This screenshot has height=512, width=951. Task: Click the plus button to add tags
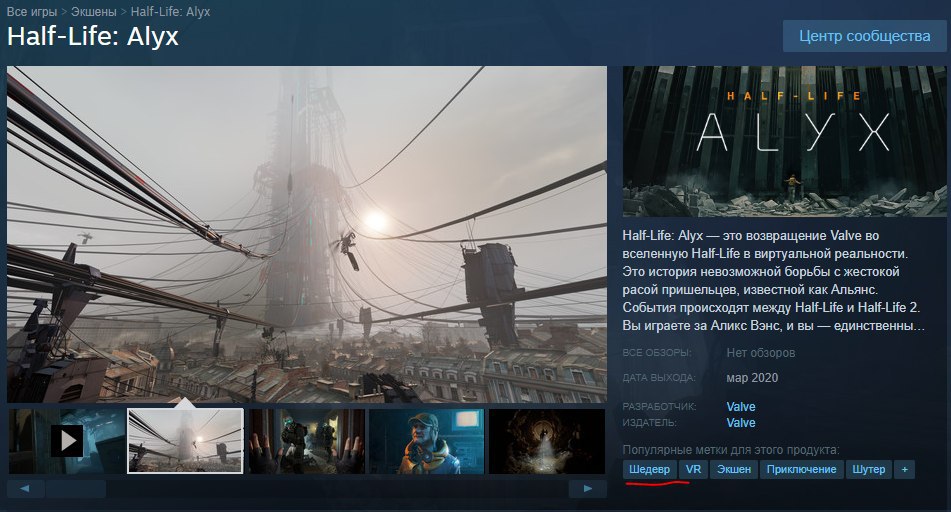click(904, 469)
